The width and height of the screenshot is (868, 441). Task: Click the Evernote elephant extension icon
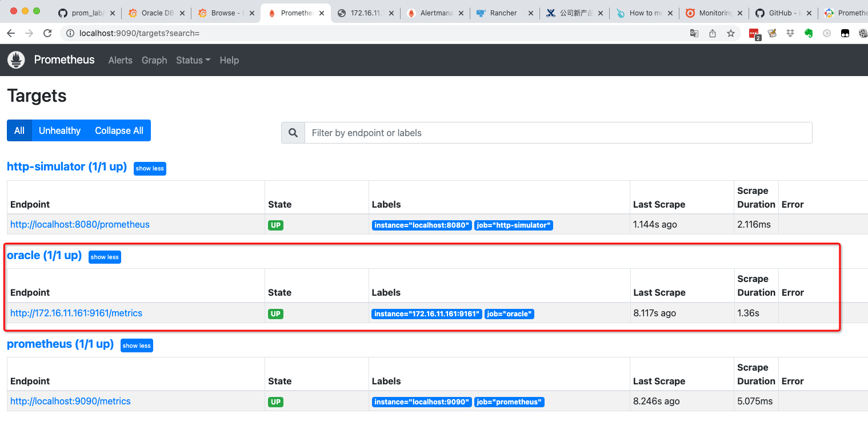809,33
